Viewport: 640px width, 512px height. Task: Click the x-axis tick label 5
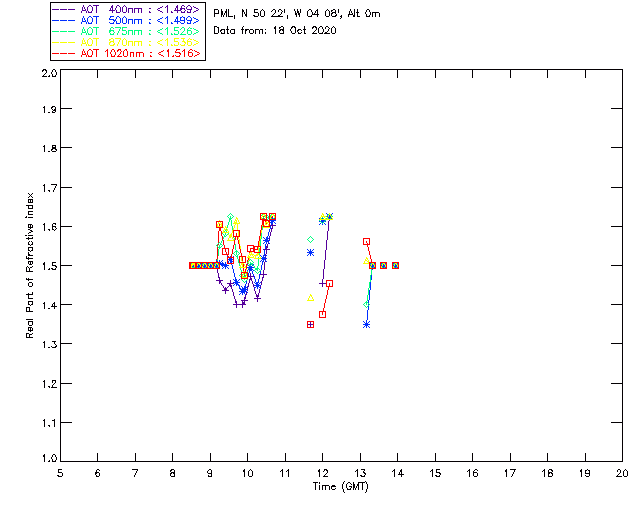point(60,473)
